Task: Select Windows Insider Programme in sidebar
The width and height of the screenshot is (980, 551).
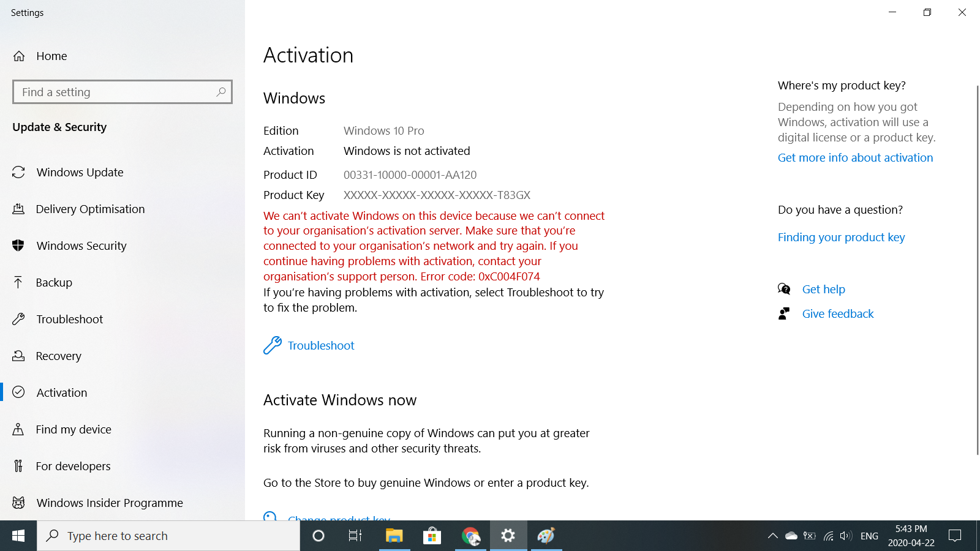Action: [123, 503]
